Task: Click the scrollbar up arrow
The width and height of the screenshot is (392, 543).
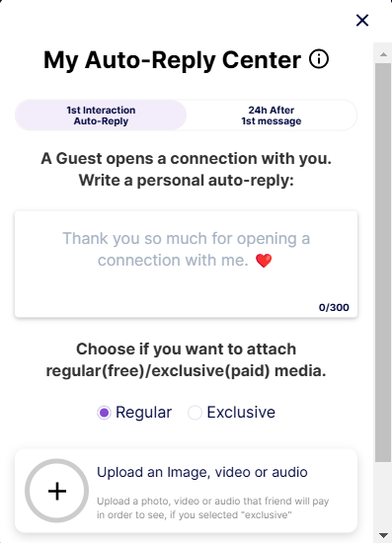Action: [x=383, y=54]
